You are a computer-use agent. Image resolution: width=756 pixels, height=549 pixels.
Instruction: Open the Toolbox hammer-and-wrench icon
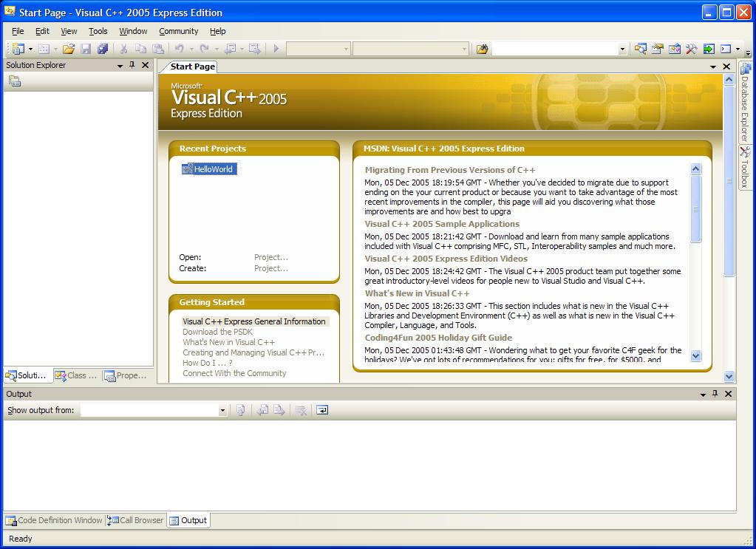(692, 49)
